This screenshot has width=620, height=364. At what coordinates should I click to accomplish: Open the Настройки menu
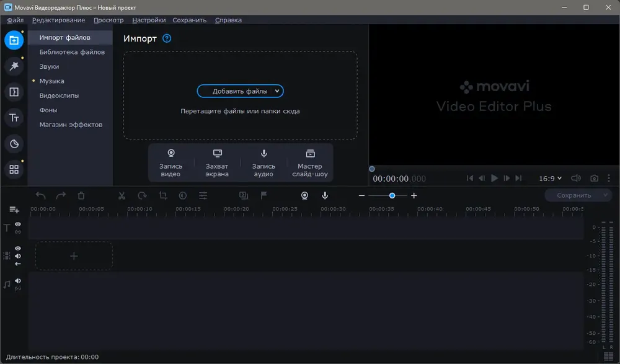(149, 20)
